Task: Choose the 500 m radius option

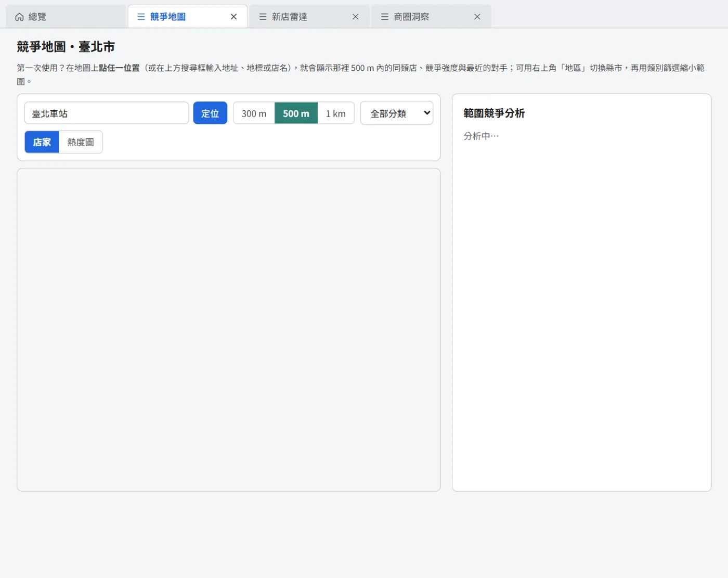Action: coord(296,113)
